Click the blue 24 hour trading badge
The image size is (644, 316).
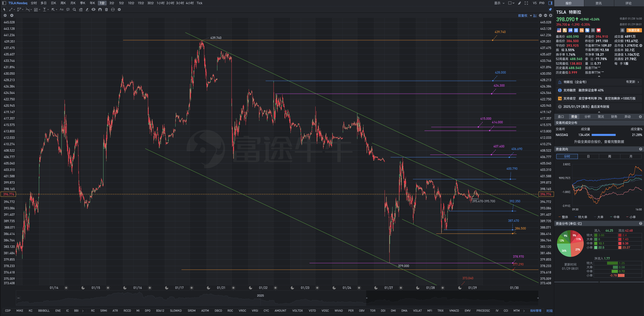570,30
